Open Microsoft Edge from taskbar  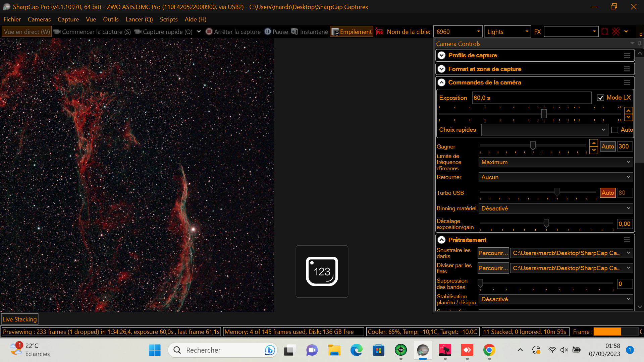356,350
